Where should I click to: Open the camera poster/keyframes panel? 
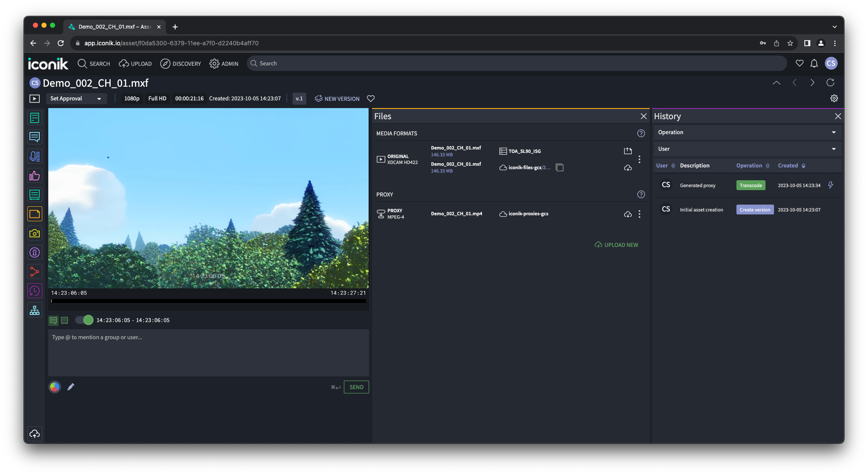click(35, 233)
